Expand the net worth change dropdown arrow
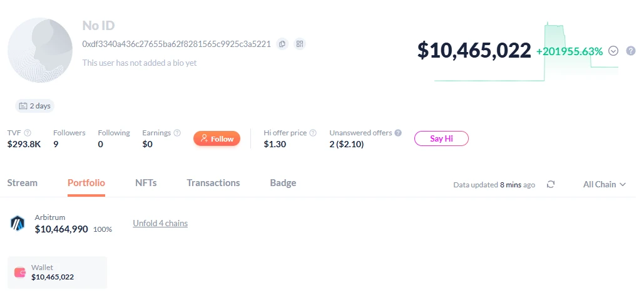The image size is (644, 297). click(x=613, y=51)
